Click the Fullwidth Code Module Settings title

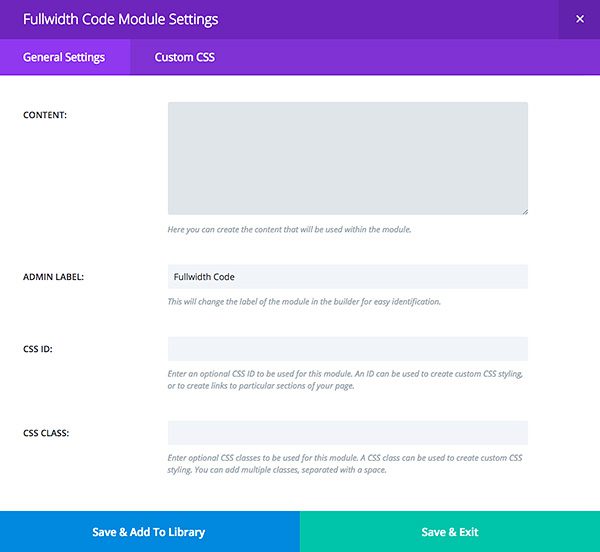[x=121, y=19]
